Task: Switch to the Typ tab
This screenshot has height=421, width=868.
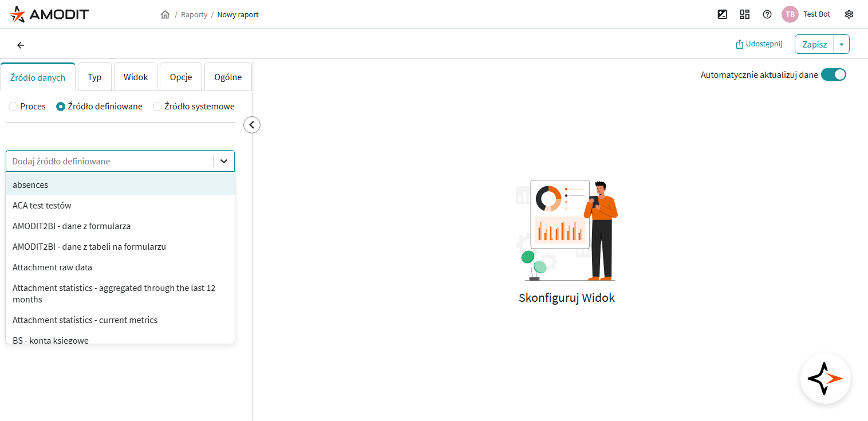Action: [x=94, y=77]
